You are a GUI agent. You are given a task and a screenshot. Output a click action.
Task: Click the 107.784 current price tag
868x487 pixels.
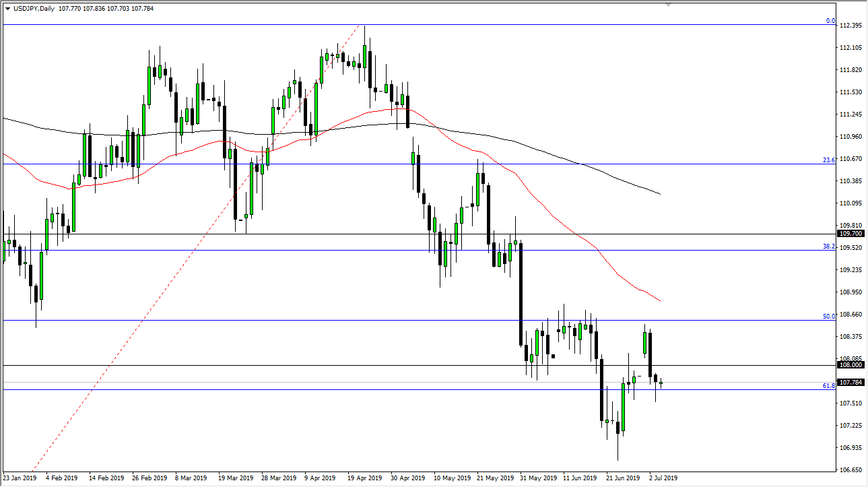[x=850, y=382]
